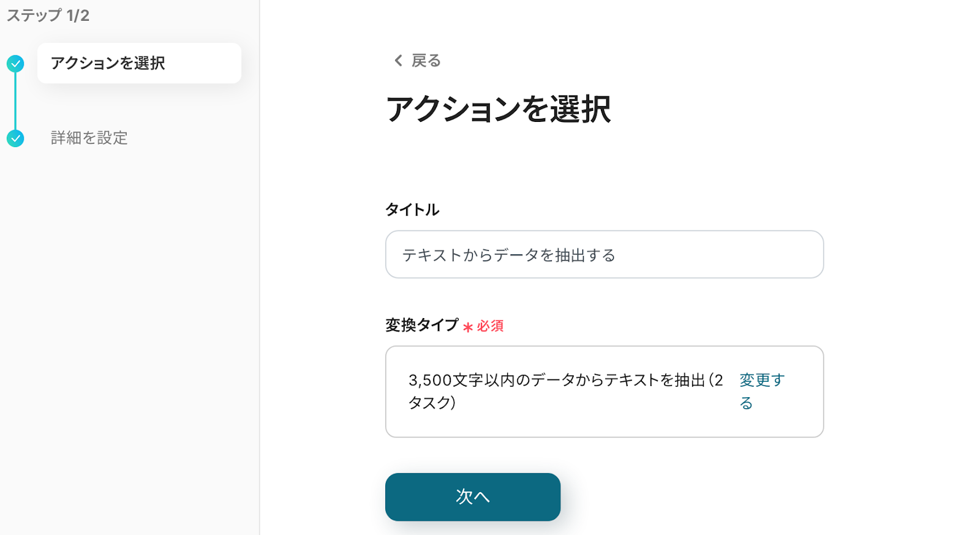980x535 pixels.
Task: Click the 3,500文字以内のデータからテキストを抽出 text
Action: 556,380
